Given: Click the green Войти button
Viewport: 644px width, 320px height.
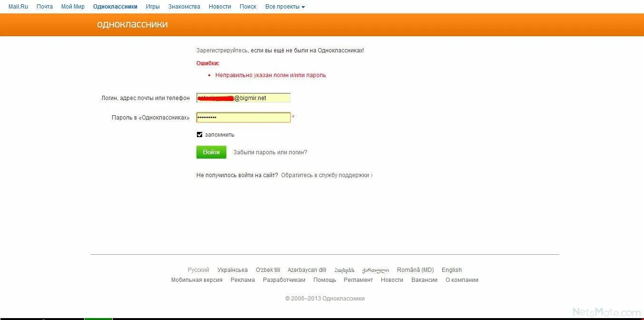Looking at the screenshot, I should click(x=211, y=152).
